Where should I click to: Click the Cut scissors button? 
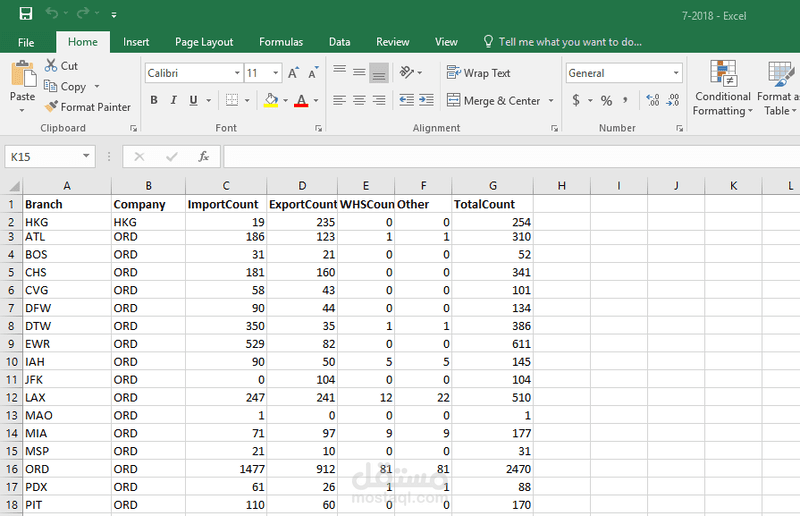point(61,66)
